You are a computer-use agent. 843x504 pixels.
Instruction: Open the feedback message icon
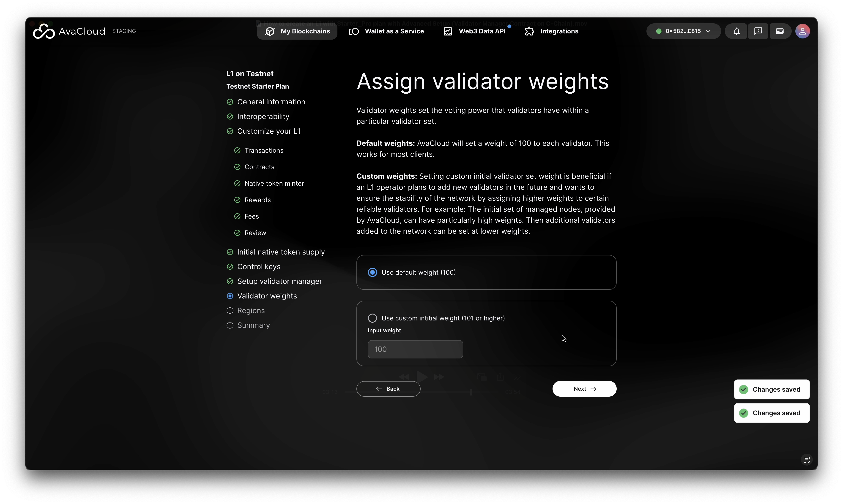coord(758,31)
